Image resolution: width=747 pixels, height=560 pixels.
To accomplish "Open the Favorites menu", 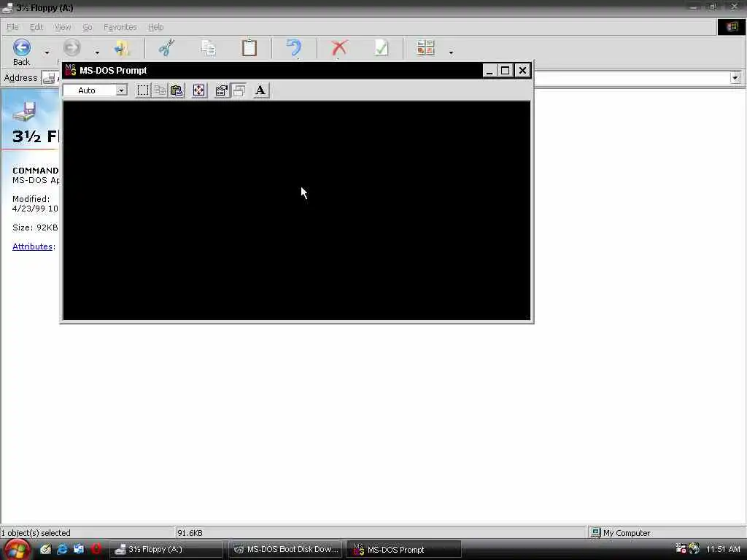I will tap(120, 27).
